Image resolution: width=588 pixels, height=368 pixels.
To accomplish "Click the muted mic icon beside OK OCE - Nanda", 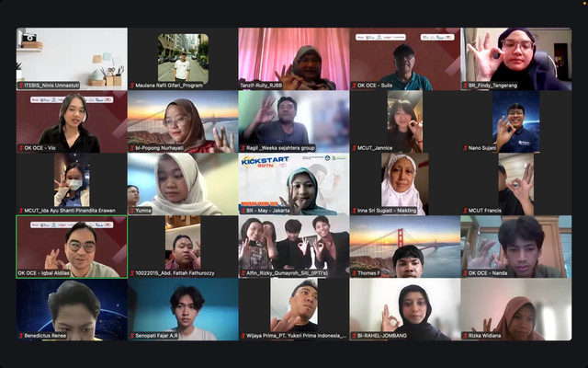I will click(x=466, y=273).
